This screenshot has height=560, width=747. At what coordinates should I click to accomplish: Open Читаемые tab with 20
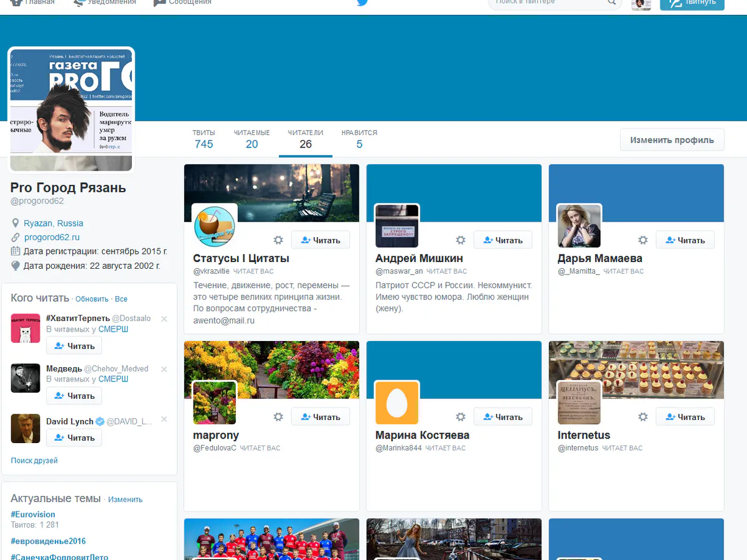[x=251, y=140]
